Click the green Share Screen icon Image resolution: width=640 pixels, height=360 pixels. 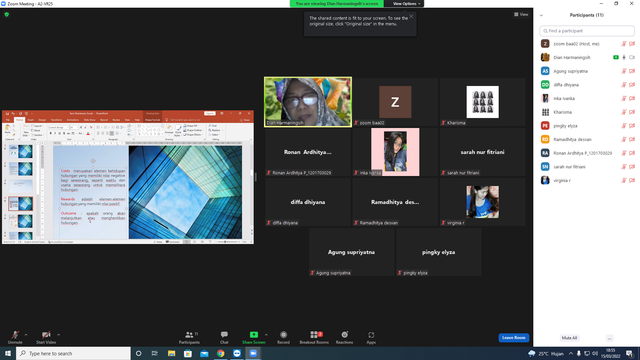253,335
